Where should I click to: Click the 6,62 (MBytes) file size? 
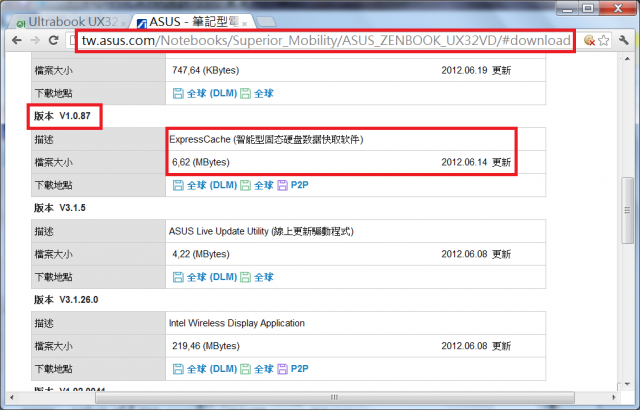coord(201,162)
